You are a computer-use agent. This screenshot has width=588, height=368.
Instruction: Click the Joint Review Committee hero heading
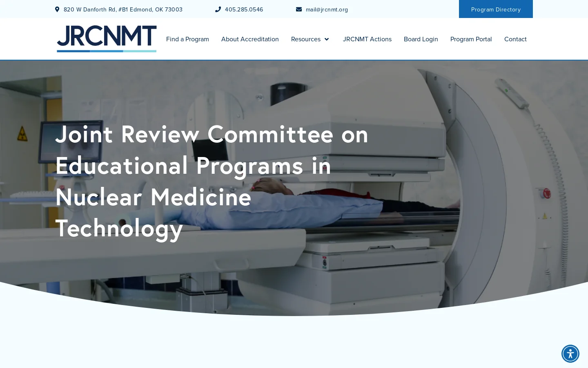click(x=212, y=181)
